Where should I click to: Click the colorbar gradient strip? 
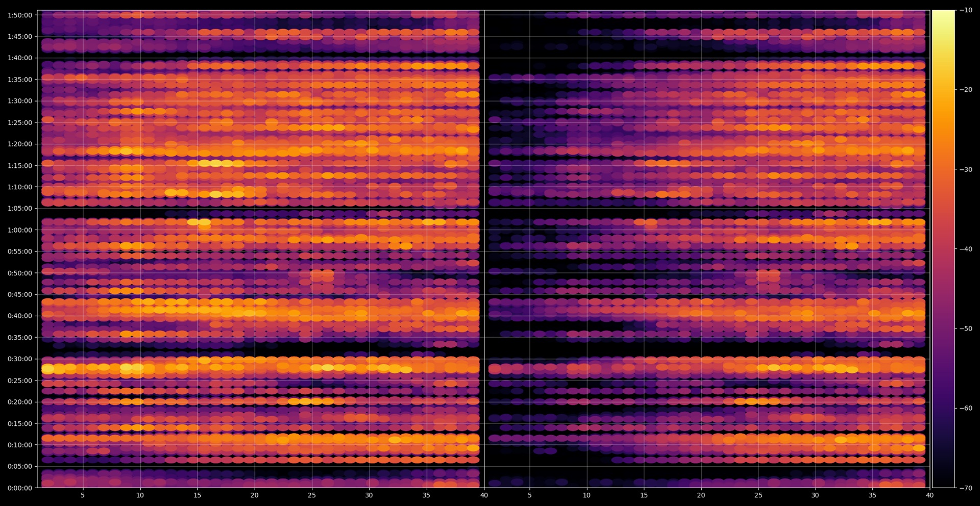pos(943,249)
